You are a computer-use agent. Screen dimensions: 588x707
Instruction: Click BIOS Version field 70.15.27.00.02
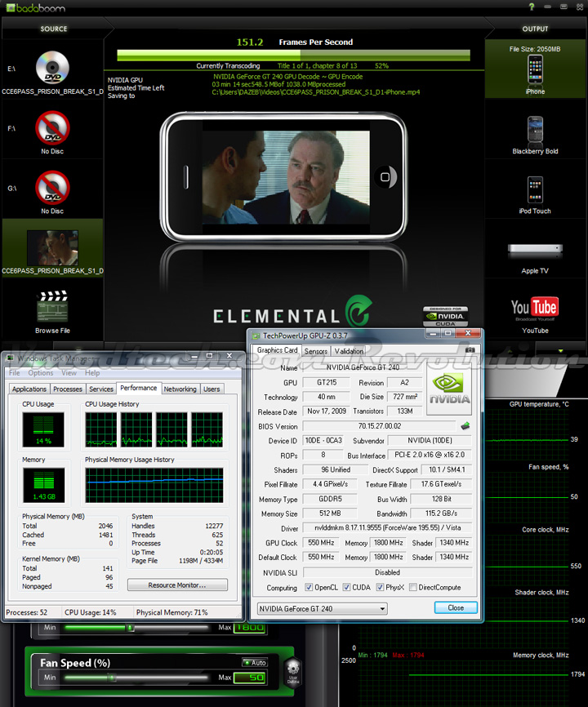pyautogui.click(x=379, y=425)
